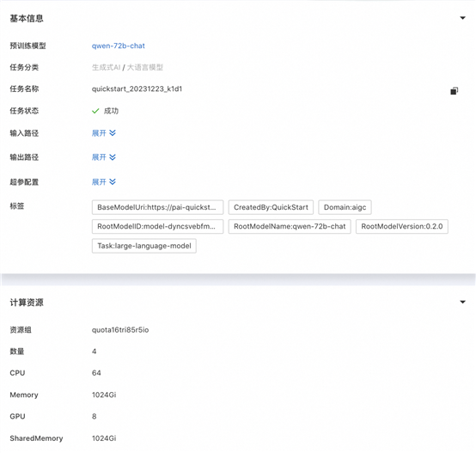This screenshot has height=453, width=476.
Task: Click the double-chevron icon beside 输出路径
Action: pos(113,157)
